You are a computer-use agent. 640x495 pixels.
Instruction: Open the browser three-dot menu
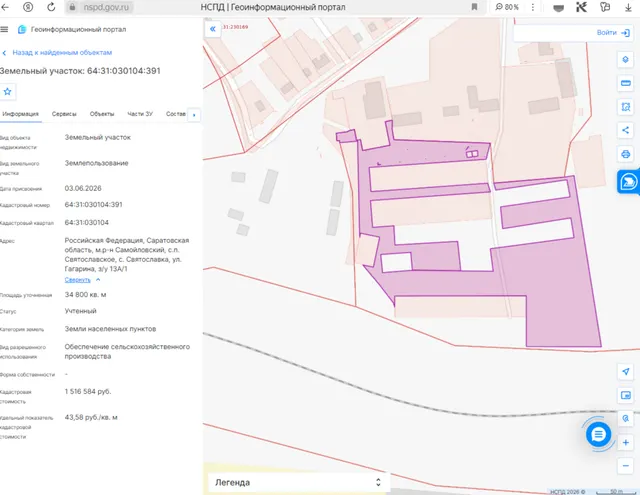(533, 7)
